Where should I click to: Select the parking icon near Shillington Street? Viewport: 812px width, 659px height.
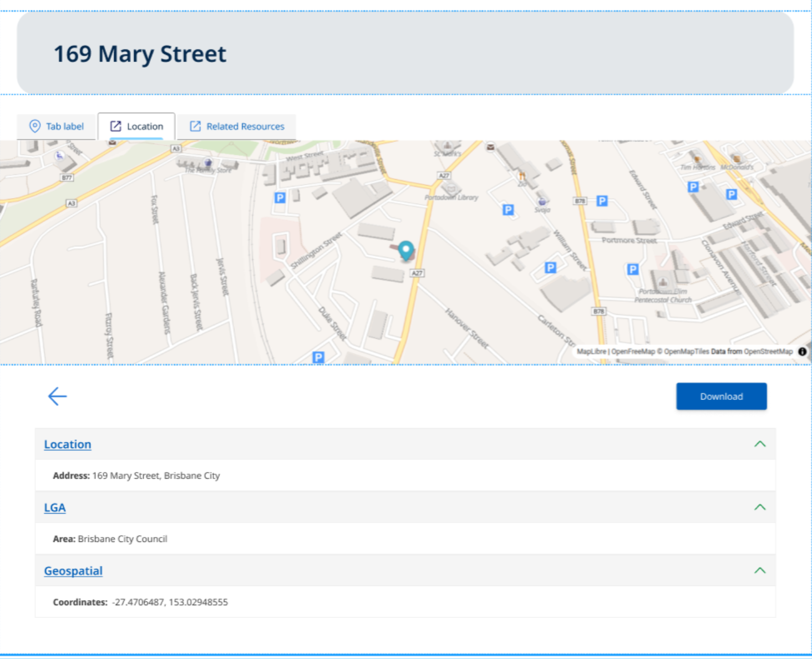click(x=279, y=197)
